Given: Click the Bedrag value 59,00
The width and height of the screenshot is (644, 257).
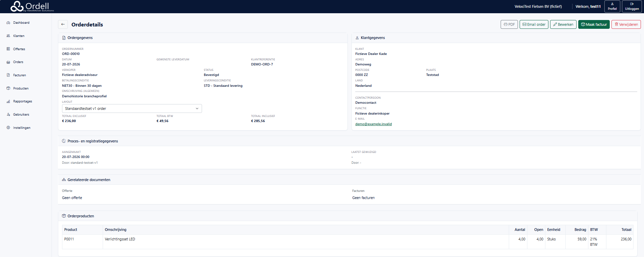Looking at the screenshot, I should [x=582, y=239].
